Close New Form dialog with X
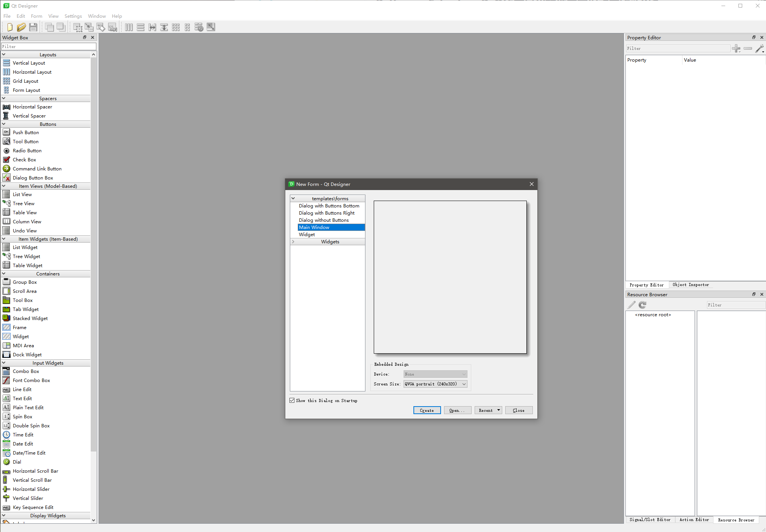The image size is (766, 532). [532, 184]
